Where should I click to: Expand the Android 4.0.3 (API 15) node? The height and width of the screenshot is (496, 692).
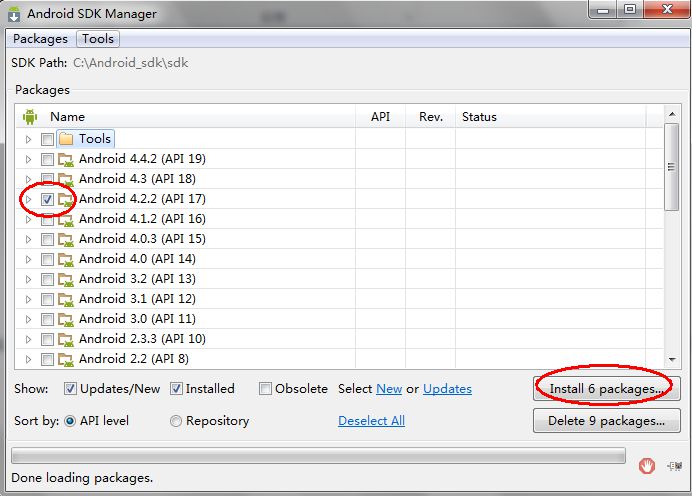pyautogui.click(x=28, y=240)
